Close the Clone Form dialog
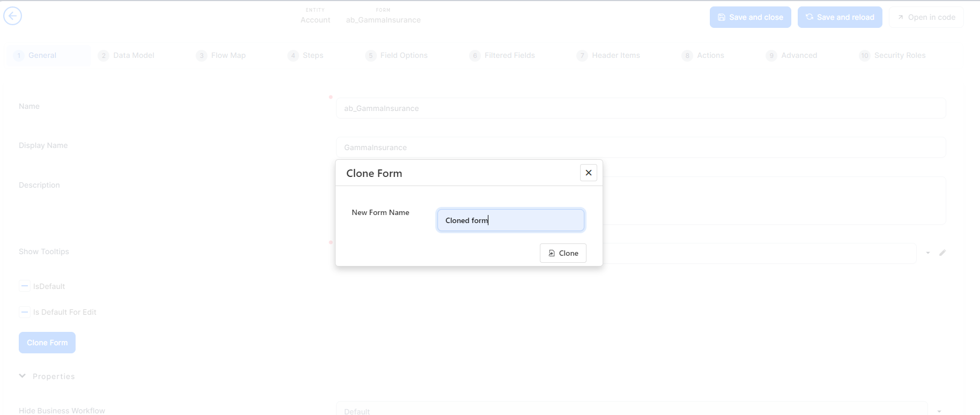 [588, 173]
